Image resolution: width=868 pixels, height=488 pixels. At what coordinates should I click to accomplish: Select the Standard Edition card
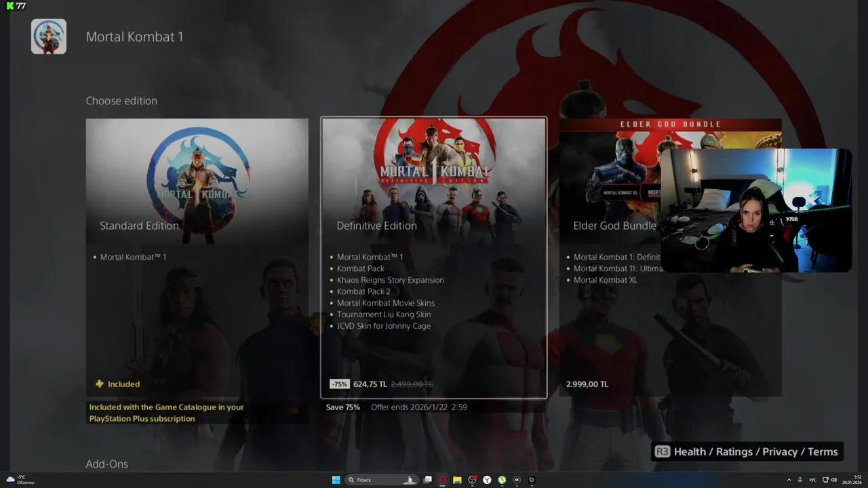click(x=197, y=258)
